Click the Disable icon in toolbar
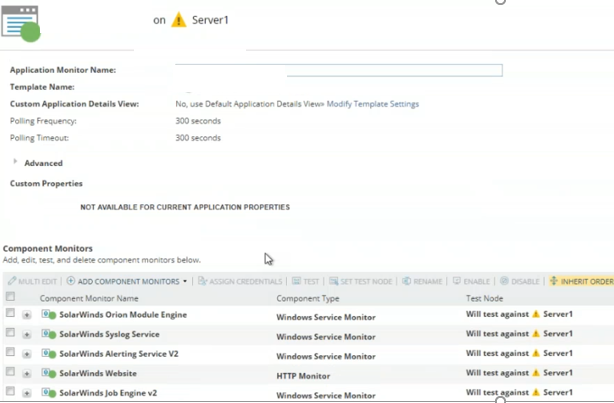Viewport: 614px width, 403px height. click(504, 280)
